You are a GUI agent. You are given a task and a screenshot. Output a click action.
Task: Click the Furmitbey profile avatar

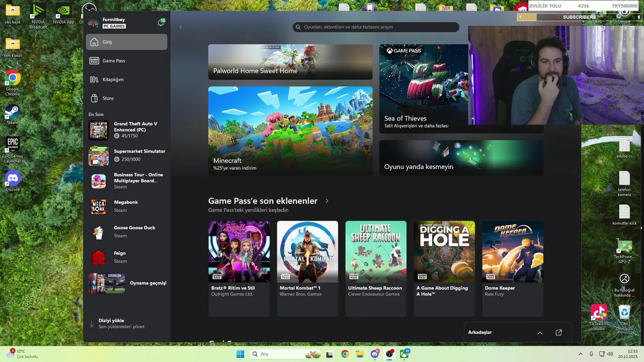click(93, 23)
